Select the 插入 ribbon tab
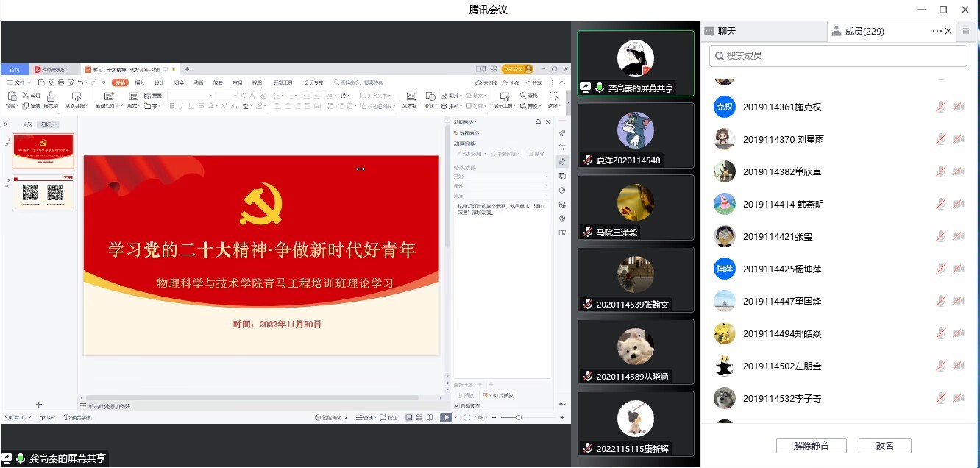 (x=140, y=82)
